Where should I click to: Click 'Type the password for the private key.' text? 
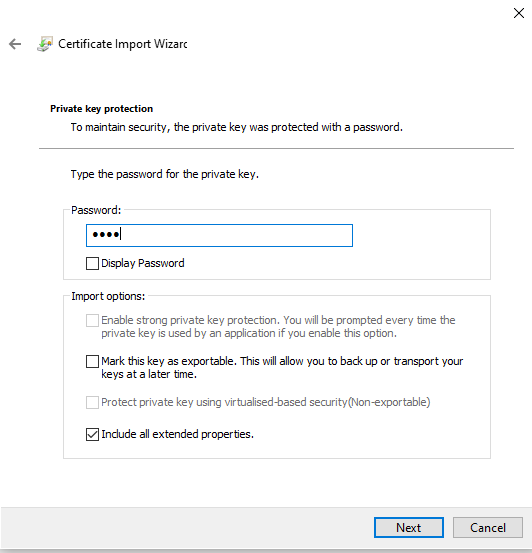click(165, 174)
